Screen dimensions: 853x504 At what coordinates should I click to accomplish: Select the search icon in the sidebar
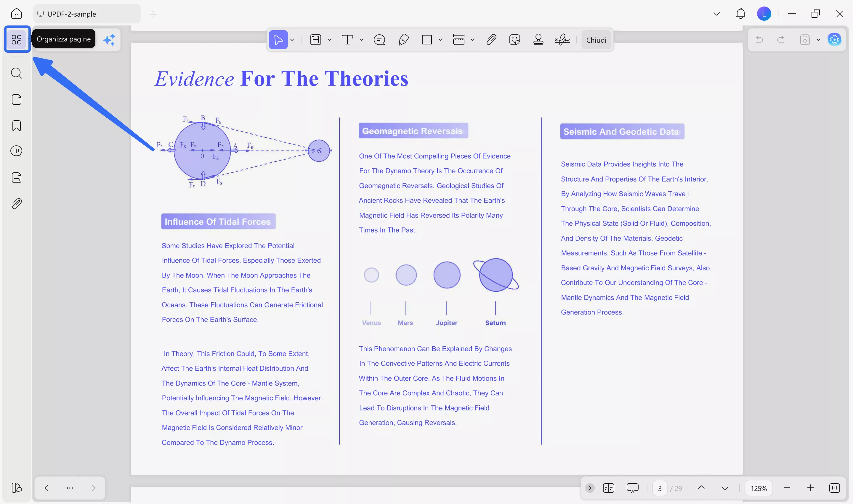tap(16, 73)
